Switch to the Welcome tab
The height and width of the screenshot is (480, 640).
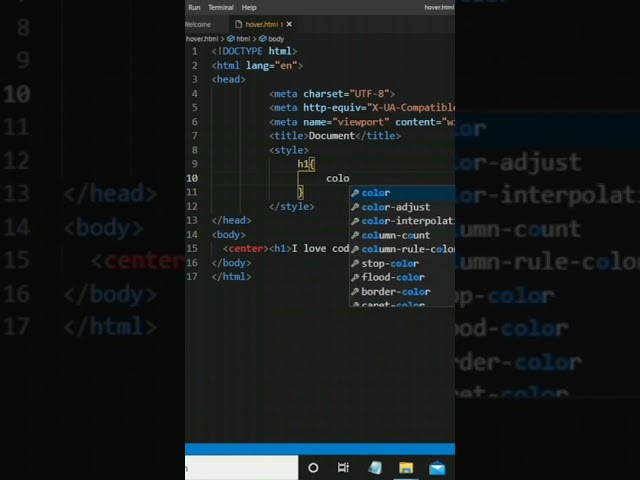pyautogui.click(x=198, y=24)
